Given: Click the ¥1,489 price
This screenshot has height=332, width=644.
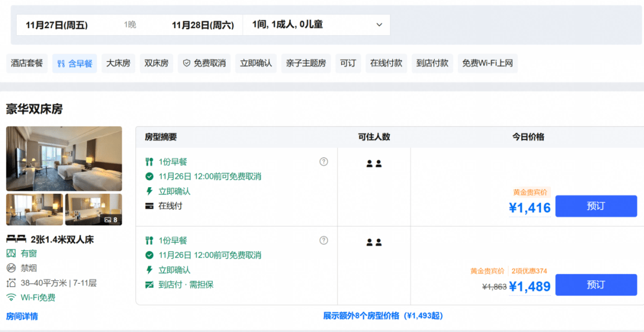Looking at the screenshot, I should 530,287.
